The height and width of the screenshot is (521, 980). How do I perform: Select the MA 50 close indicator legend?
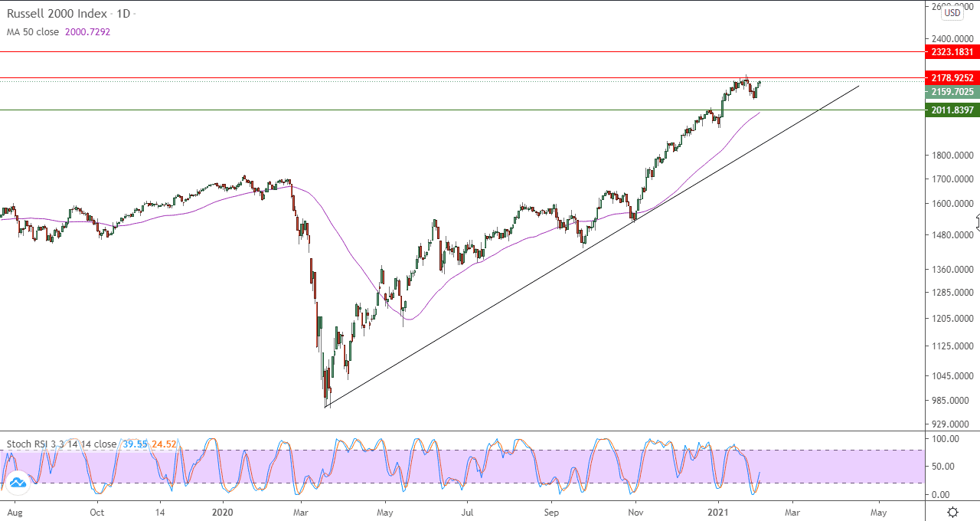(33, 32)
